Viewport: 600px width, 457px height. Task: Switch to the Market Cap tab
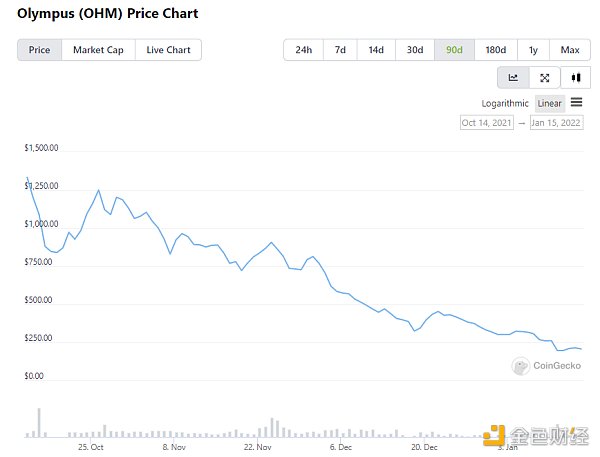point(98,50)
